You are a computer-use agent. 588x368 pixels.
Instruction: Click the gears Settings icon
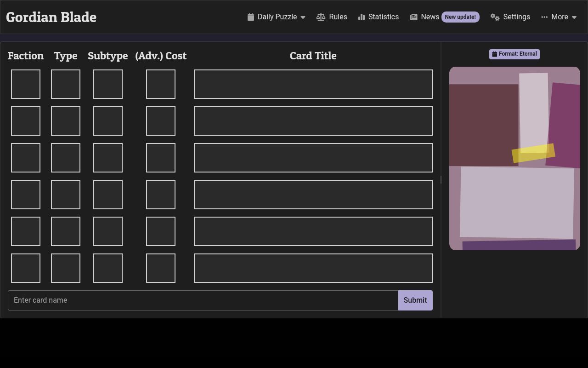click(x=495, y=17)
